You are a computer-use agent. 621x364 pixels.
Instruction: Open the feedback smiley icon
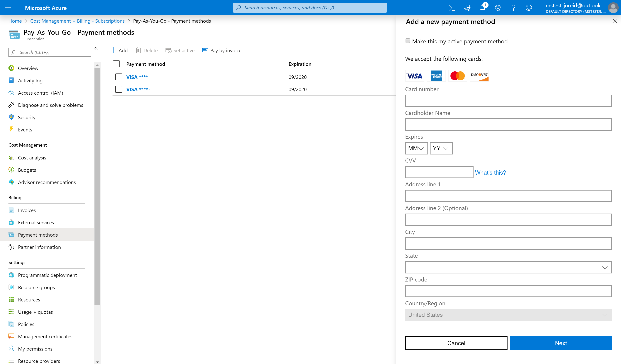click(529, 8)
